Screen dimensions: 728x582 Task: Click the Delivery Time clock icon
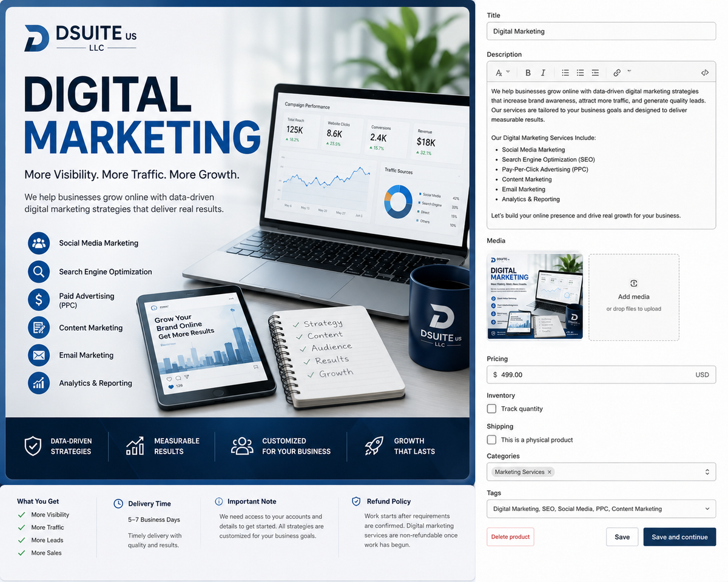tap(118, 504)
